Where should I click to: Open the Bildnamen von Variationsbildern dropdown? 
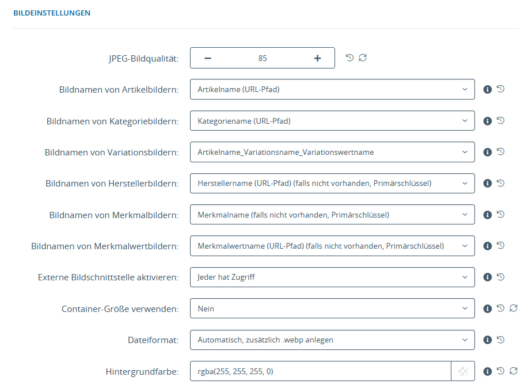[x=332, y=152]
